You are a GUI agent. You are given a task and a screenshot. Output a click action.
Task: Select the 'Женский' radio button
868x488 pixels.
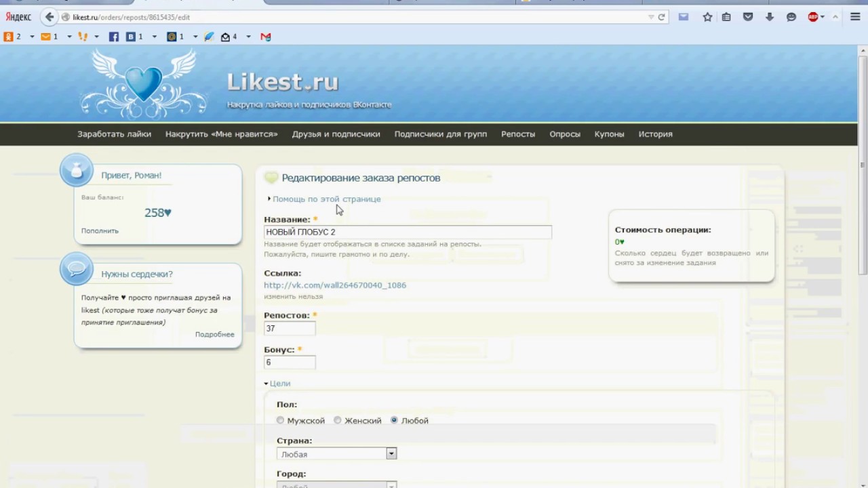(337, 421)
